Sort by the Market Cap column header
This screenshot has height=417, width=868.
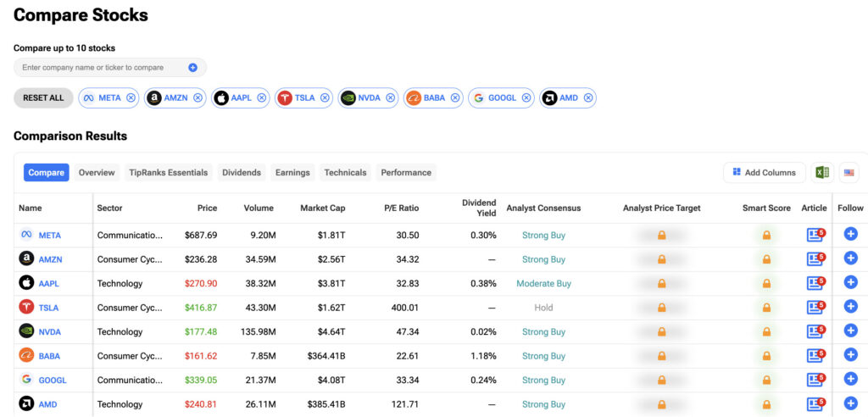click(323, 208)
